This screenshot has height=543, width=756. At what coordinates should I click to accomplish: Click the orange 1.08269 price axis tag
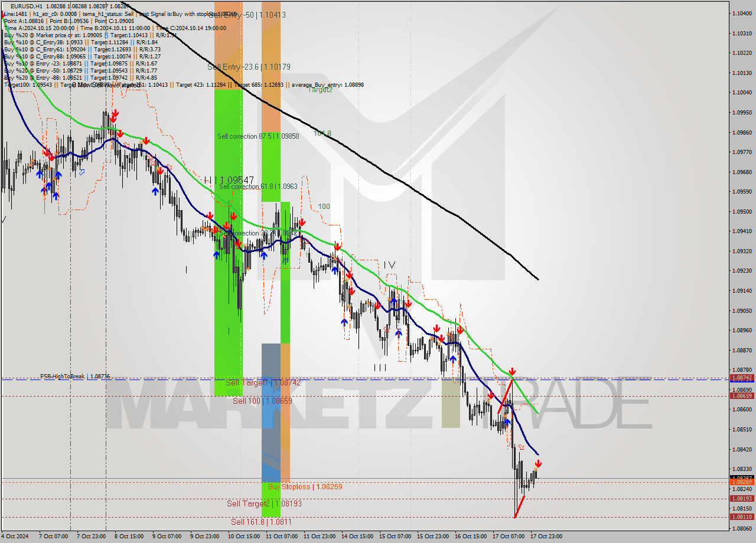click(x=742, y=482)
